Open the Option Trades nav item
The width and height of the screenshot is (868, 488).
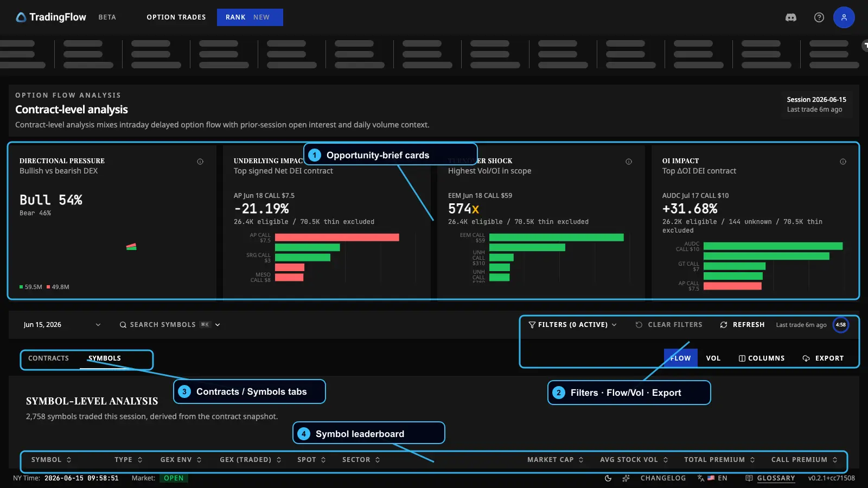(176, 17)
